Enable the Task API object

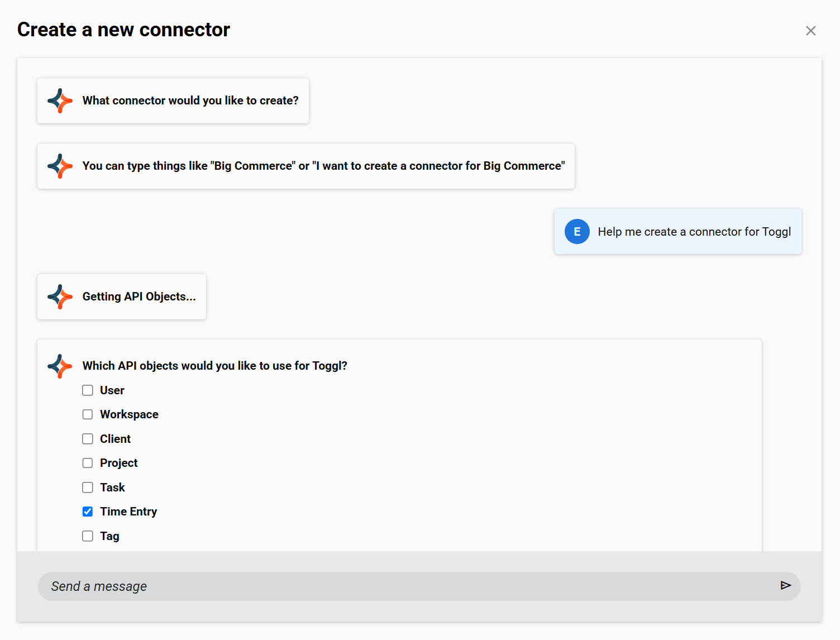[x=88, y=487]
